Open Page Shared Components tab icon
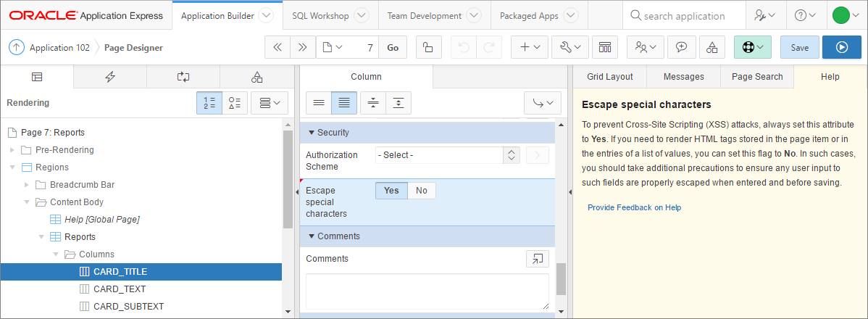 (256, 77)
